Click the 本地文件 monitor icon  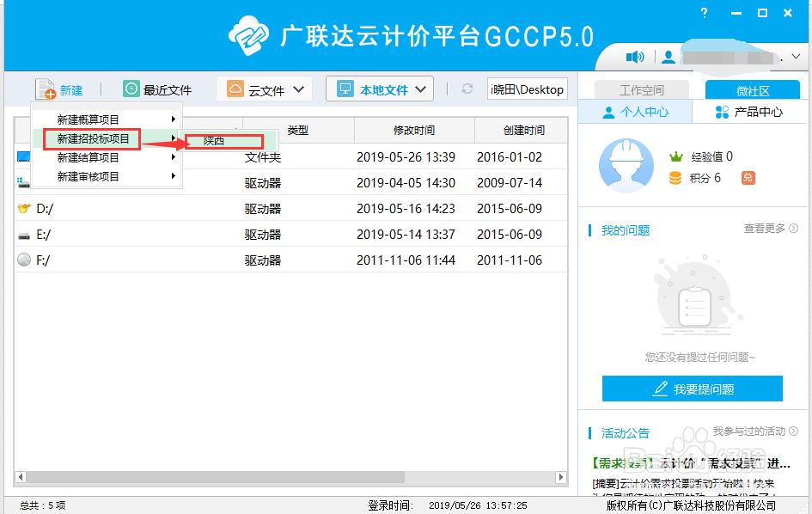(x=345, y=89)
